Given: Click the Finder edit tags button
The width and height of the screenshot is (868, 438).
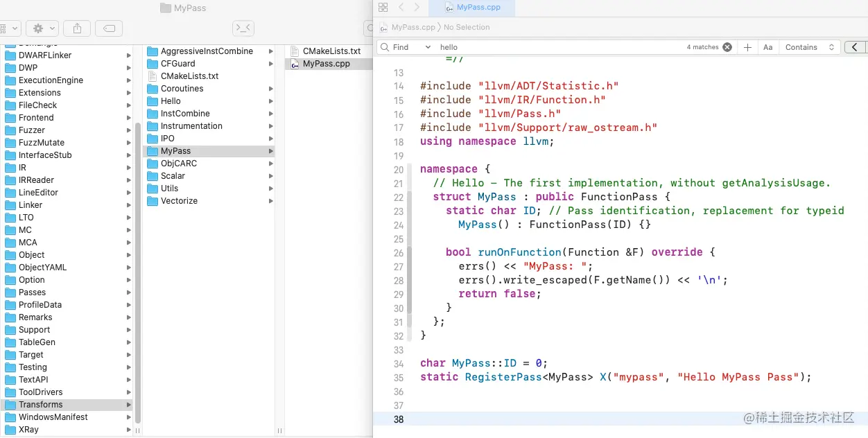Looking at the screenshot, I should click(109, 28).
